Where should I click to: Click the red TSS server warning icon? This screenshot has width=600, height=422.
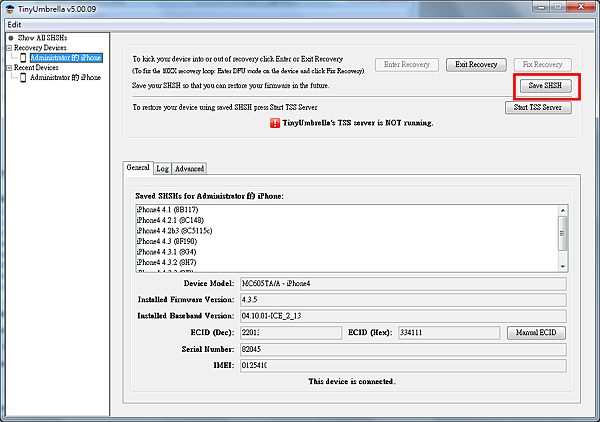coord(275,123)
